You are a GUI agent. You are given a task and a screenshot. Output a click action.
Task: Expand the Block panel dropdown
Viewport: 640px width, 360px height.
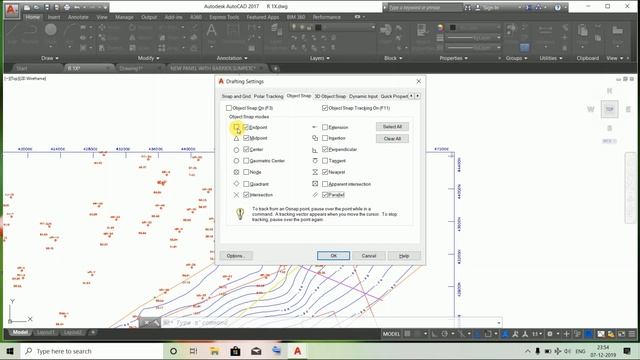tap(393, 58)
